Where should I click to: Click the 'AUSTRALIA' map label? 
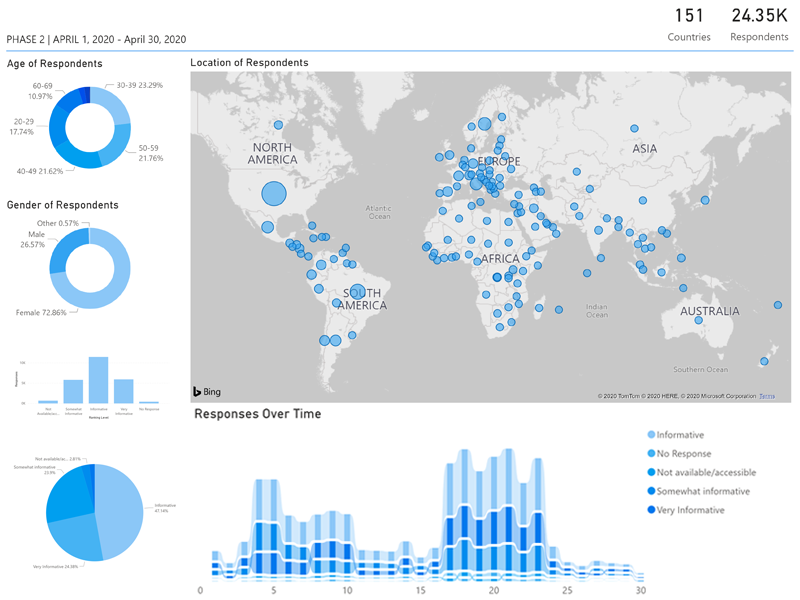[x=710, y=311]
